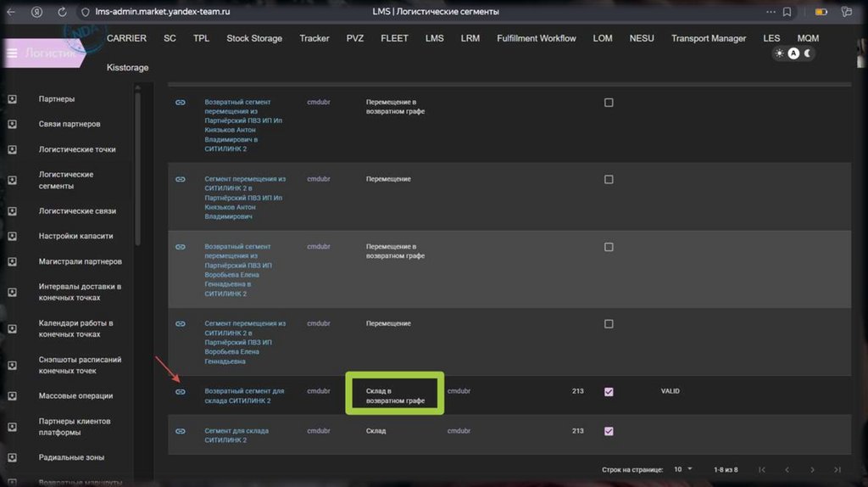Open the browser three-dots menu
868x487 pixels.
pyautogui.click(x=771, y=12)
